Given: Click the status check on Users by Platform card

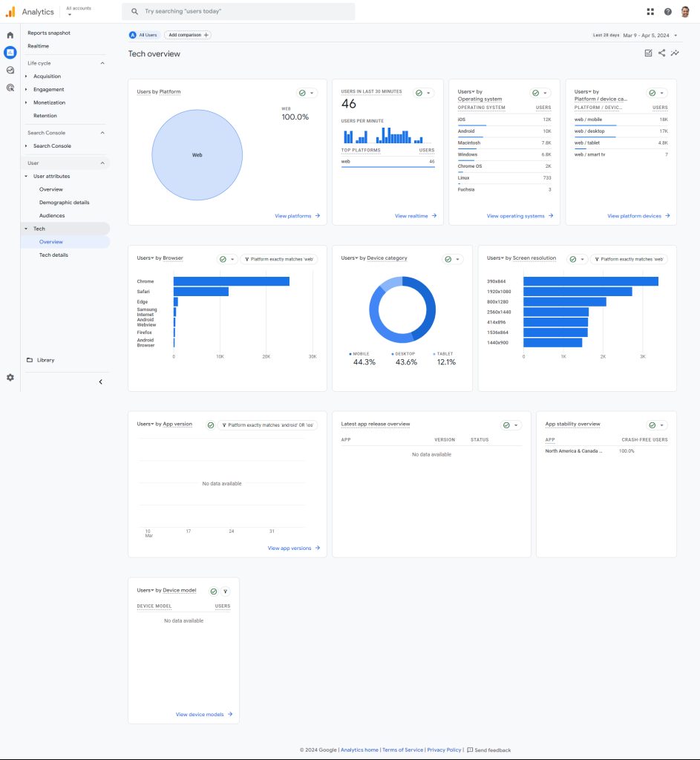Looking at the screenshot, I should point(303,93).
